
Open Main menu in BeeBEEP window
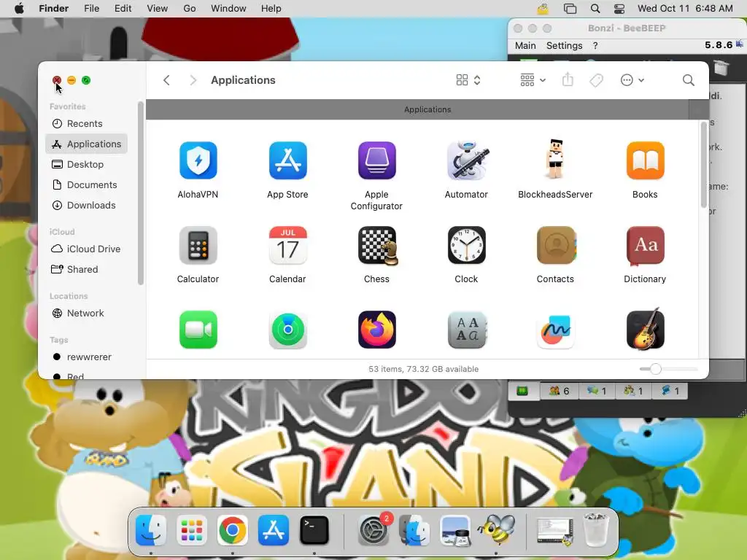coord(525,46)
